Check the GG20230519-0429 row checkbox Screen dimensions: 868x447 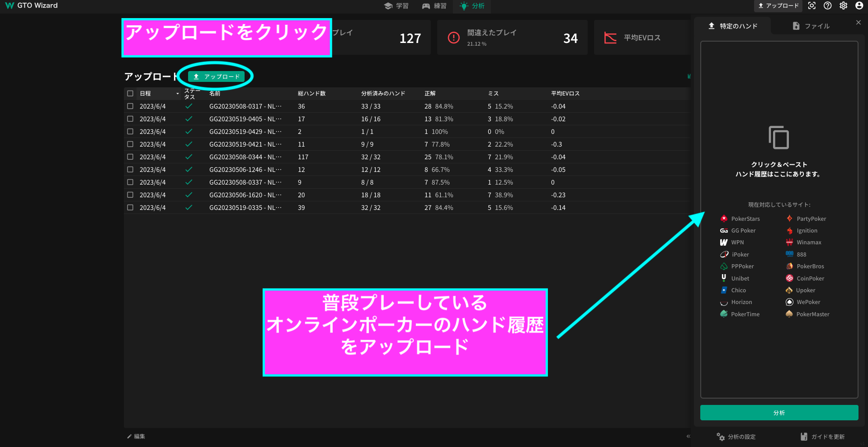(130, 132)
